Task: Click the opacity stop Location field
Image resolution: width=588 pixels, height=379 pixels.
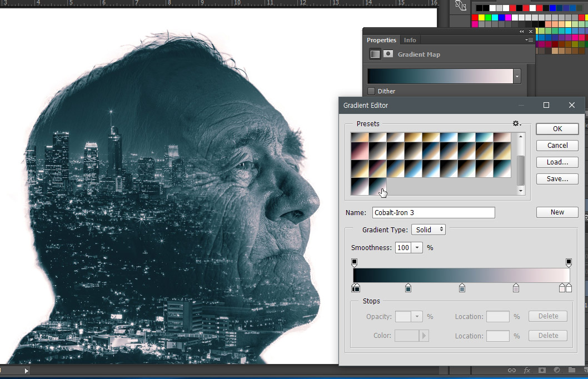Action: coord(497,317)
